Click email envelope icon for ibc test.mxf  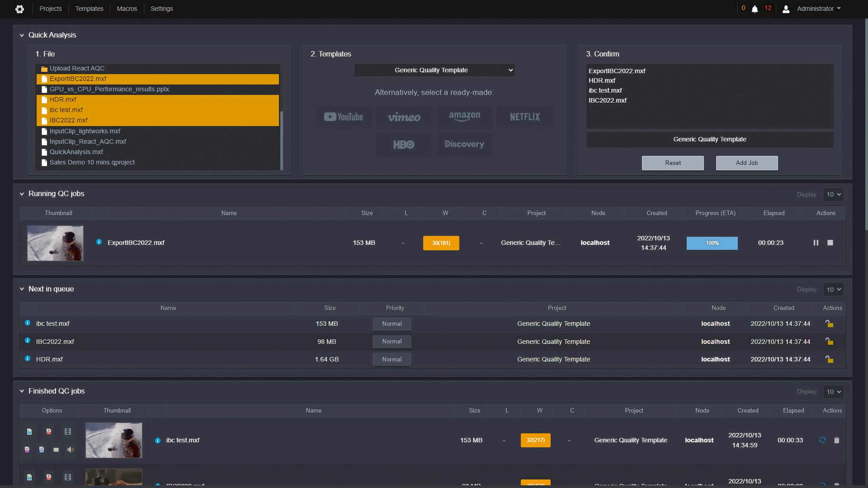click(56, 450)
